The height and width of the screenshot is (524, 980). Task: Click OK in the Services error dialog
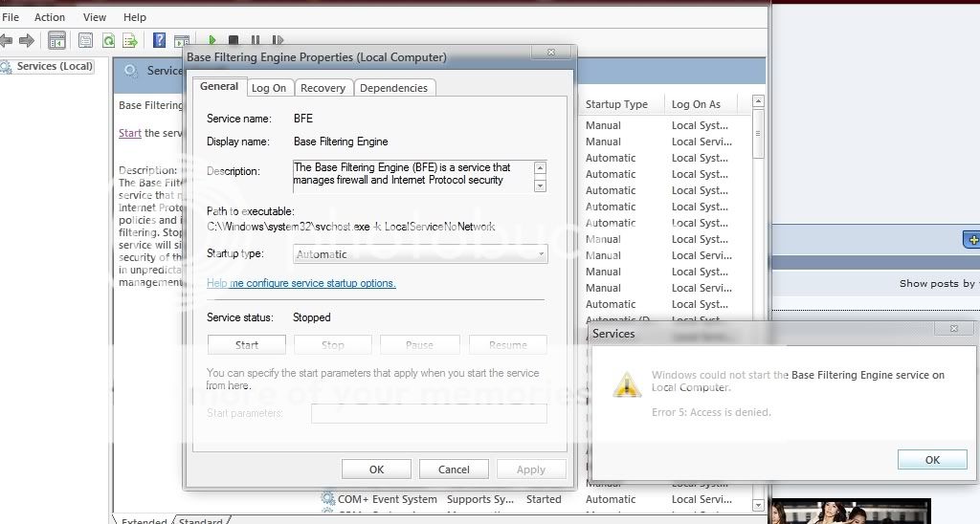click(x=931, y=460)
